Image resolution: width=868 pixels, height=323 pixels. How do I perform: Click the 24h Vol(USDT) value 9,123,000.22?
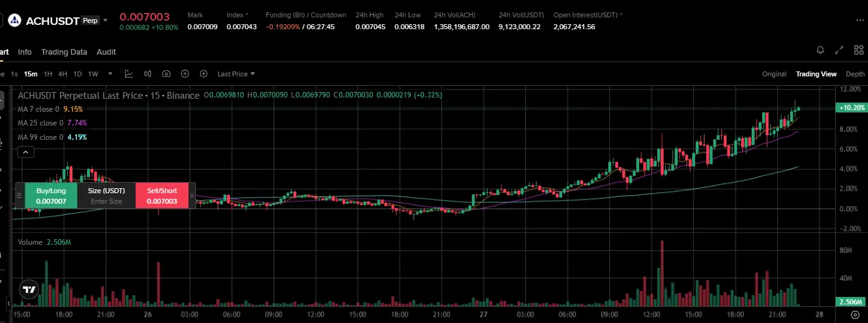(520, 27)
